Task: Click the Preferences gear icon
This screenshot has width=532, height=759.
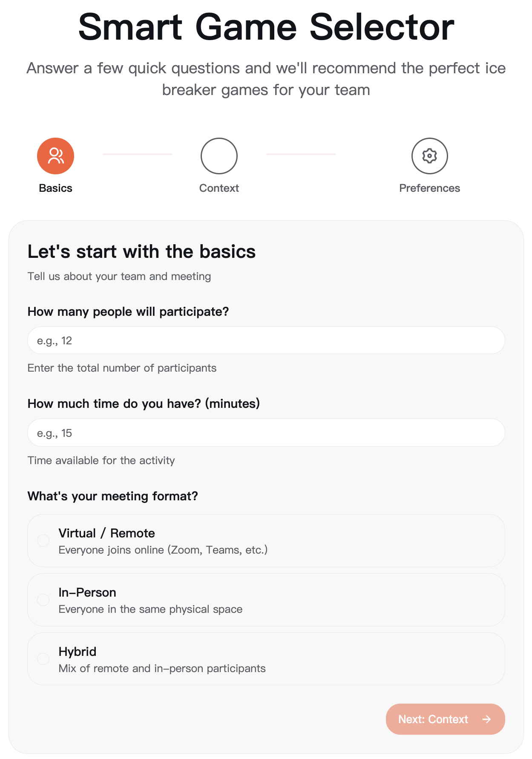Action: (x=429, y=156)
